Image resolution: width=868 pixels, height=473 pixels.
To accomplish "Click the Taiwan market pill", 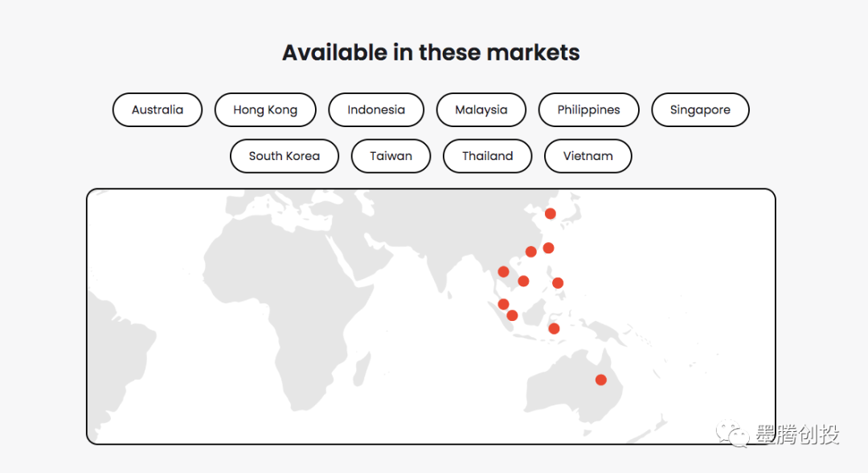I will (x=391, y=156).
